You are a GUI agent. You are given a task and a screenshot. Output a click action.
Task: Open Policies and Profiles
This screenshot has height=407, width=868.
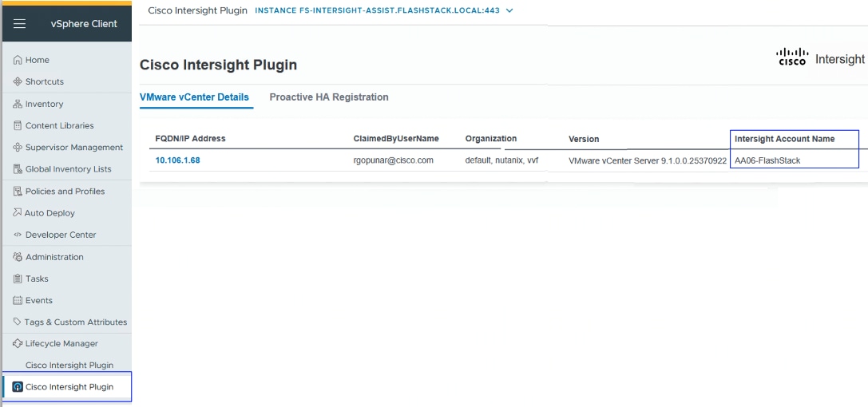click(x=65, y=192)
